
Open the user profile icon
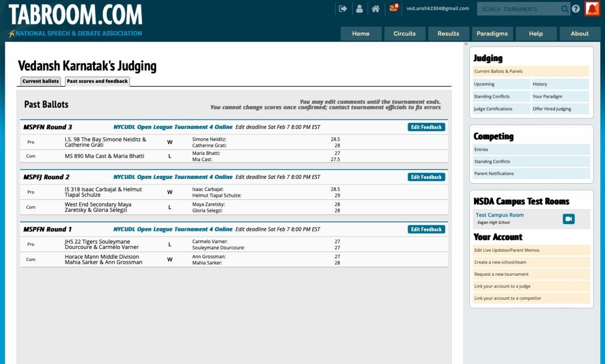click(359, 8)
